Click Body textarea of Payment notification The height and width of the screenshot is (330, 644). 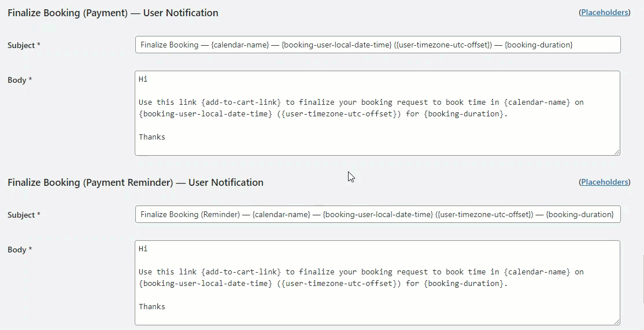click(377, 113)
